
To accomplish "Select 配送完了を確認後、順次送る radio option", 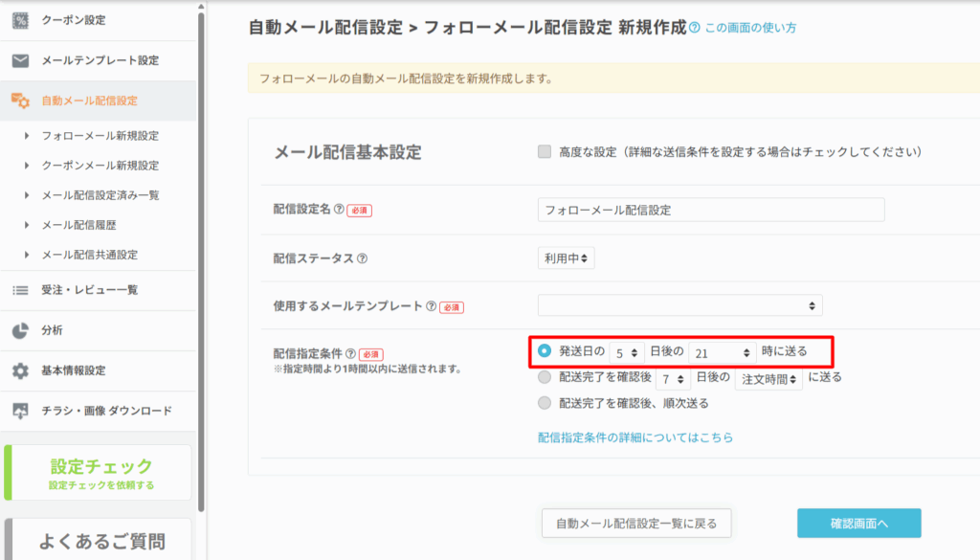I will tap(545, 403).
